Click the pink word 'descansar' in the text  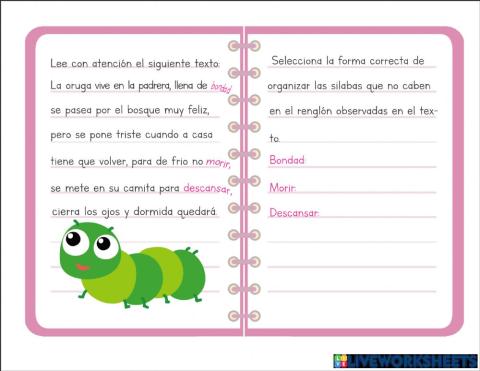click(207, 189)
